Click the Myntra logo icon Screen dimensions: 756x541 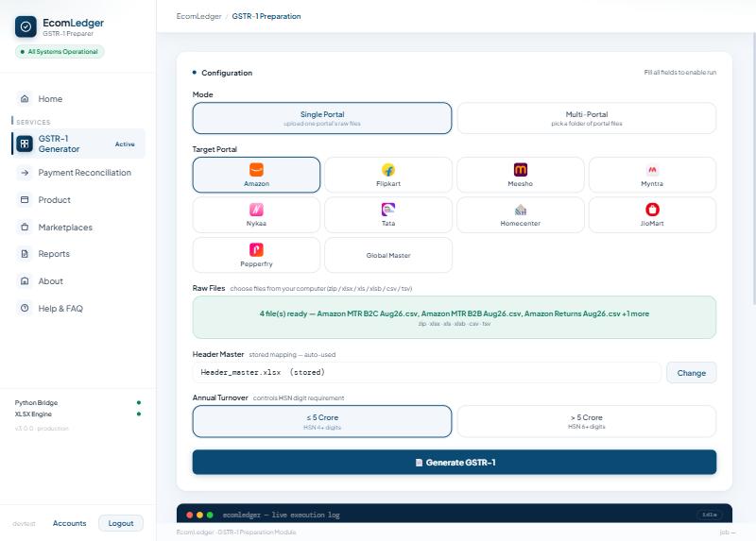pos(652,170)
